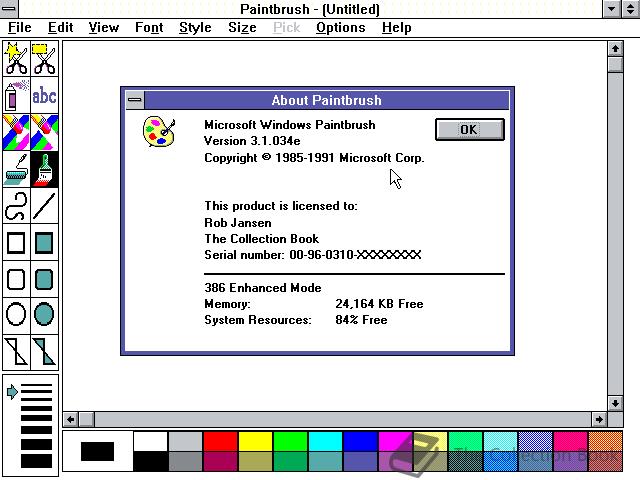Image resolution: width=640 pixels, height=480 pixels.
Task: Select the Filled Rounded Box tool
Action: tap(44, 279)
